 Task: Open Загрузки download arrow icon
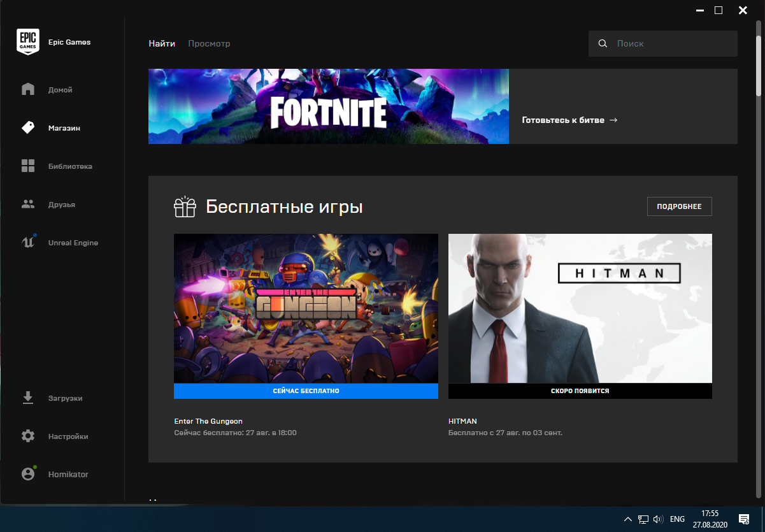pyautogui.click(x=28, y=398)
